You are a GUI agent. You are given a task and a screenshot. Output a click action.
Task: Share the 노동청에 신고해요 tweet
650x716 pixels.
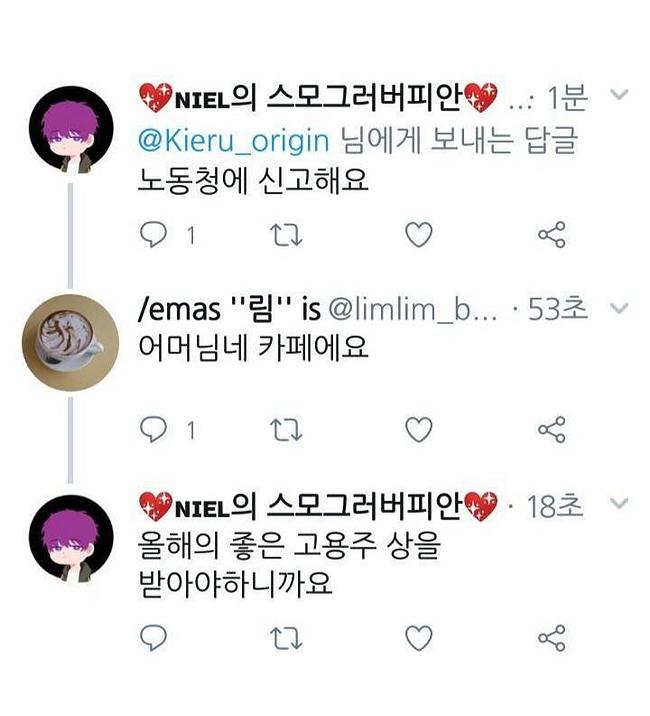pyautogui.click(x=552, y=235)
